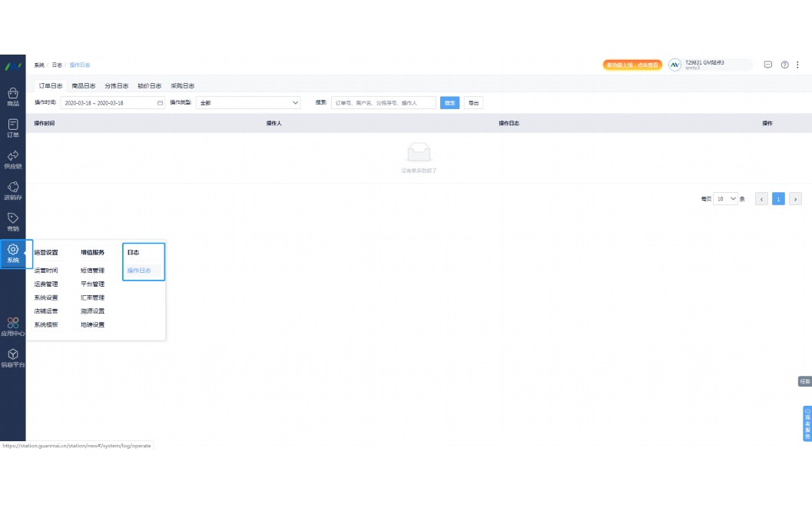Screen dimensions: 812x505
Task: Open the 营销 (Marketing) sidebar icon
Action: tap(13, 221)
